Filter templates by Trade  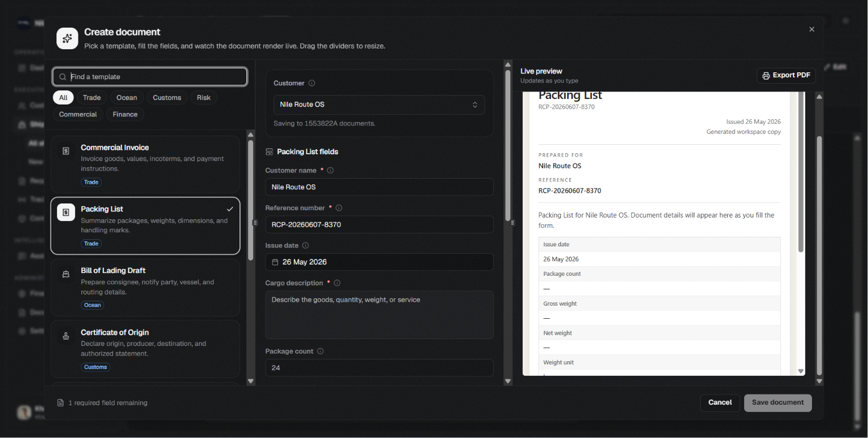tap(92, 98)
